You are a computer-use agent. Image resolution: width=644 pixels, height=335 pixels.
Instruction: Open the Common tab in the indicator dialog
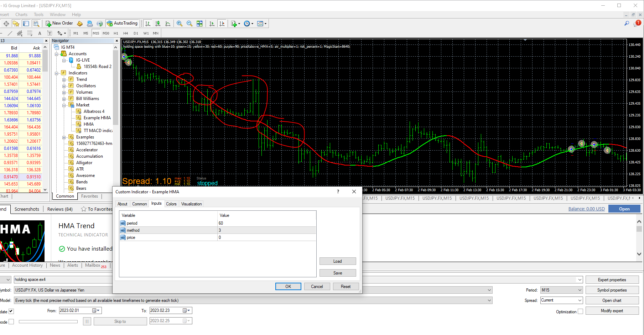point(139,204)
